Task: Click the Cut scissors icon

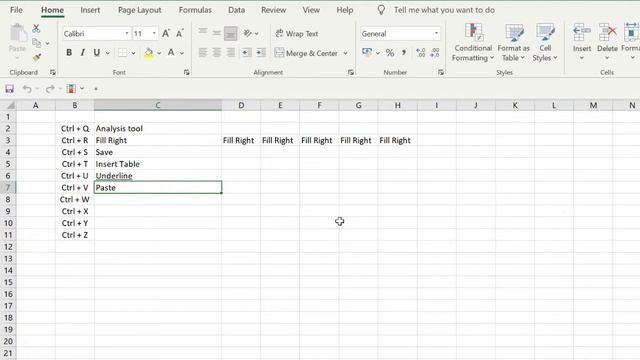Action: click(x=36, y=28)
